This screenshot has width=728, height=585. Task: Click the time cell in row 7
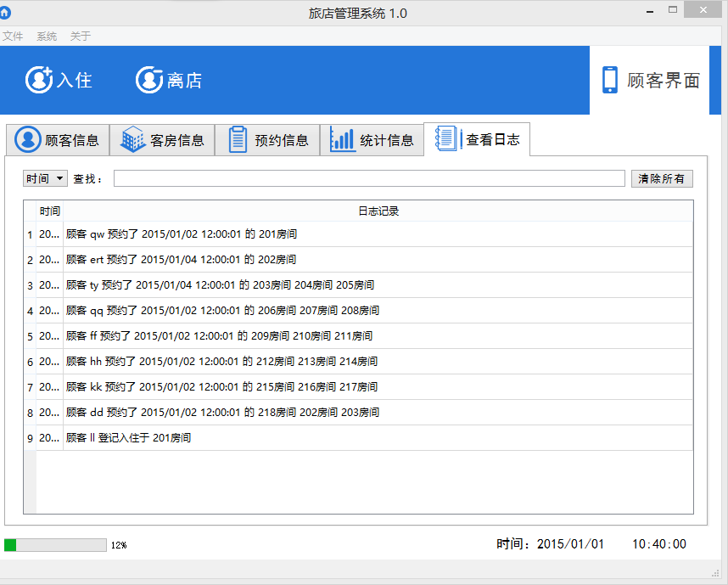coord(50,387)
